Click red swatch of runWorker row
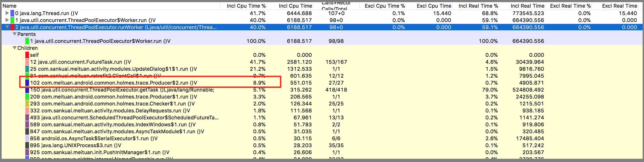 [x=12, y=27]
